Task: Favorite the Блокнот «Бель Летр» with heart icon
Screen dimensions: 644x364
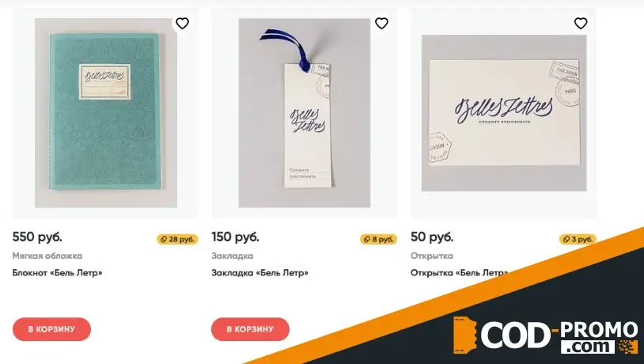Action: coord(182,24)
